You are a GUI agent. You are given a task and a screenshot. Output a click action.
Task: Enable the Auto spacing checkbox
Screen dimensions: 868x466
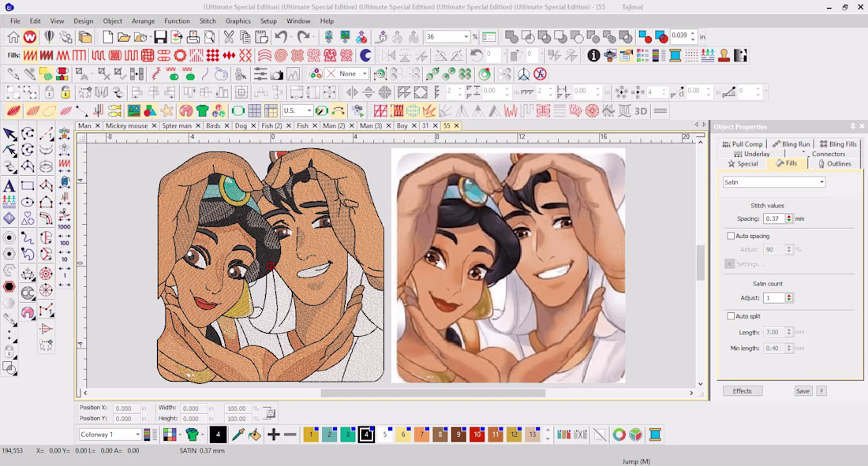coord(731,236)
